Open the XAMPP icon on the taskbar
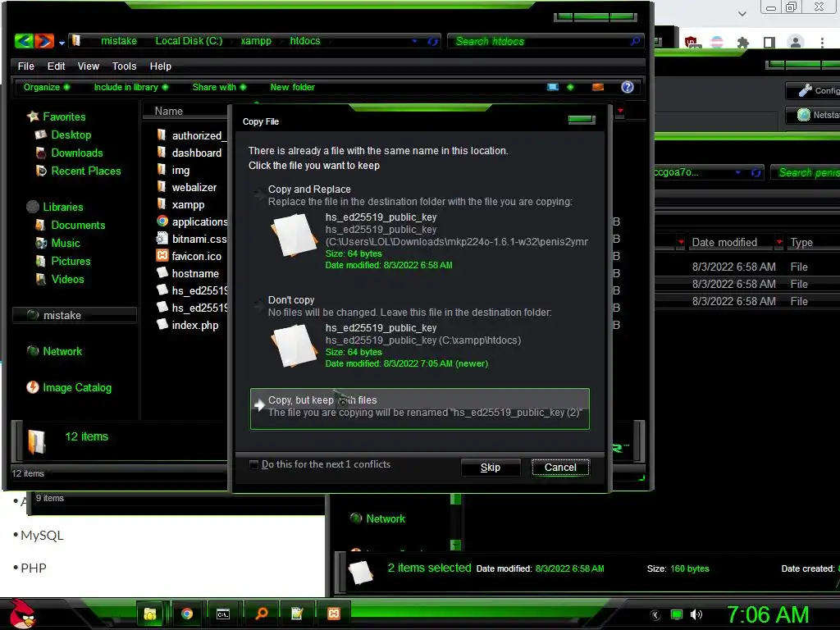This screenshot has width=840, height=630. [333, 614]
